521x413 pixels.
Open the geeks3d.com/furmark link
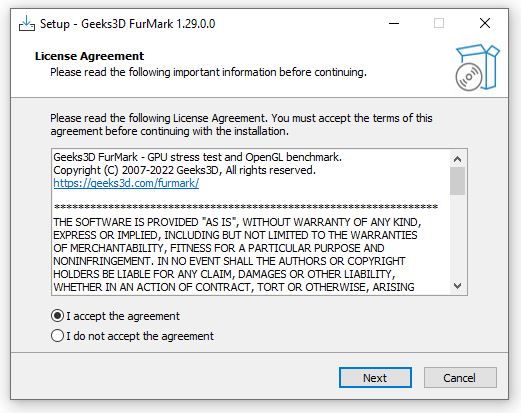point(126,183)
